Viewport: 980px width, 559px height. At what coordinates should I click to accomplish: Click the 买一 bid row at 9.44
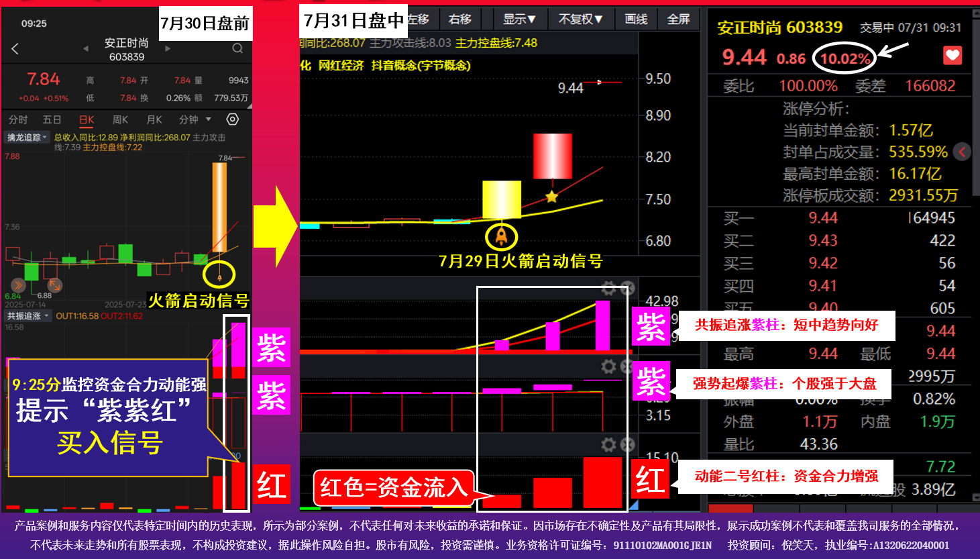click(x=839, y=217)
